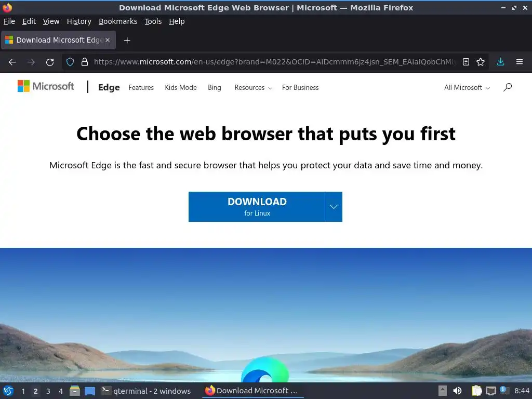Viewport: 532px width, 399px height.
Task: Open volume control in system tray
Action: pyautogui.click(x=457, y=391)
